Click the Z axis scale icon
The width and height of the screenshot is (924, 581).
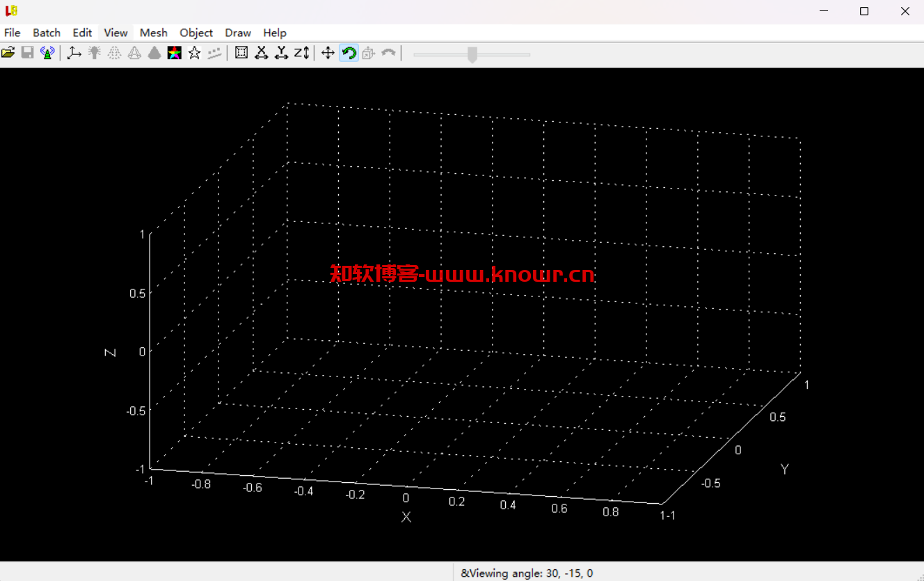(x=301, y=53)
